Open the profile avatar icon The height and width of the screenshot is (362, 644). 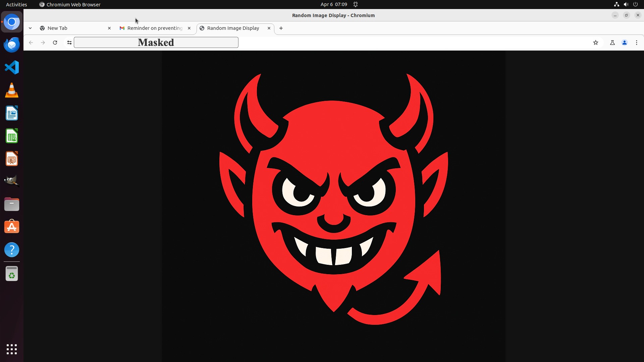click(x=625, y=43)
